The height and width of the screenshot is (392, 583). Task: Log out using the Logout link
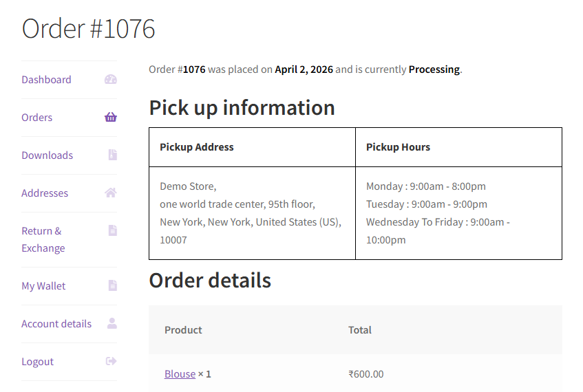point(37,362)
